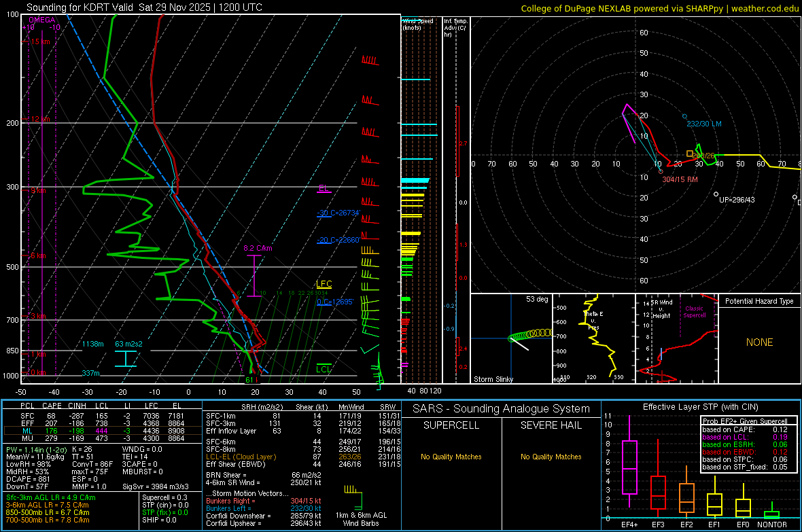Viewport: 802px width, 532px height.
Task: Click the 'SR Wind v. Height' panel label
Action: [663, 309]
